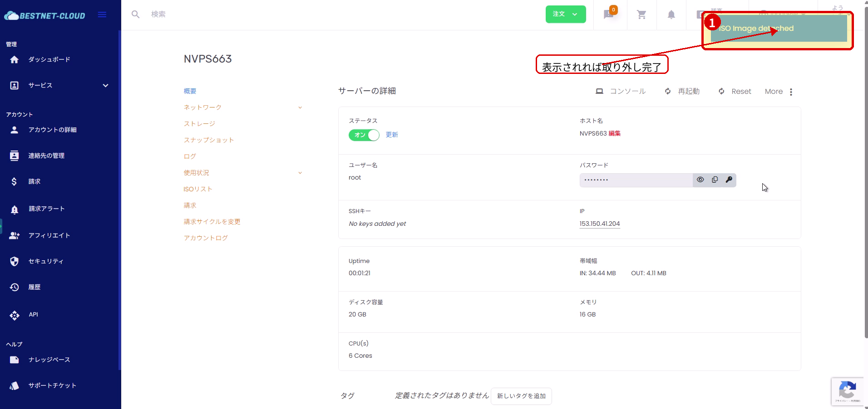Click the green 注文 order dropdown
The height and width of the screenshot is (409, 868).
566,14
